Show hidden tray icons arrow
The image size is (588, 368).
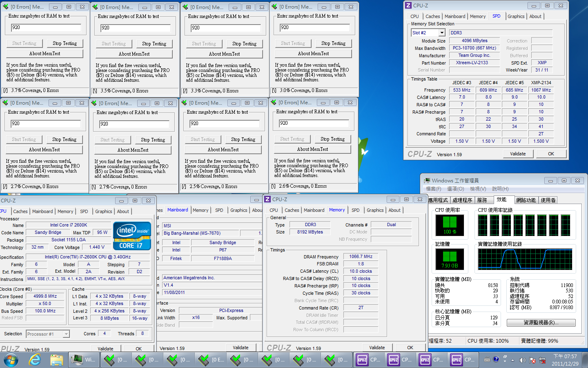(513, 360)
